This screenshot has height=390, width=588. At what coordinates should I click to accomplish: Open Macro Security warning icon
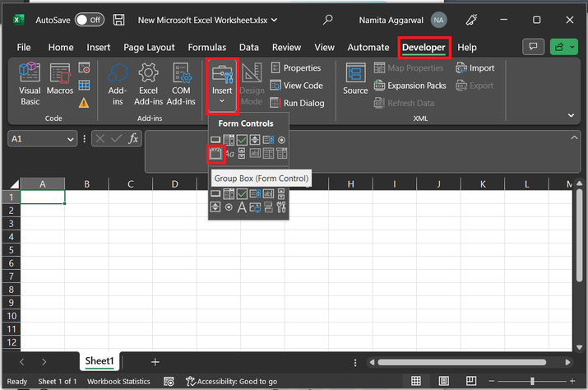click(x=84, y=103)
